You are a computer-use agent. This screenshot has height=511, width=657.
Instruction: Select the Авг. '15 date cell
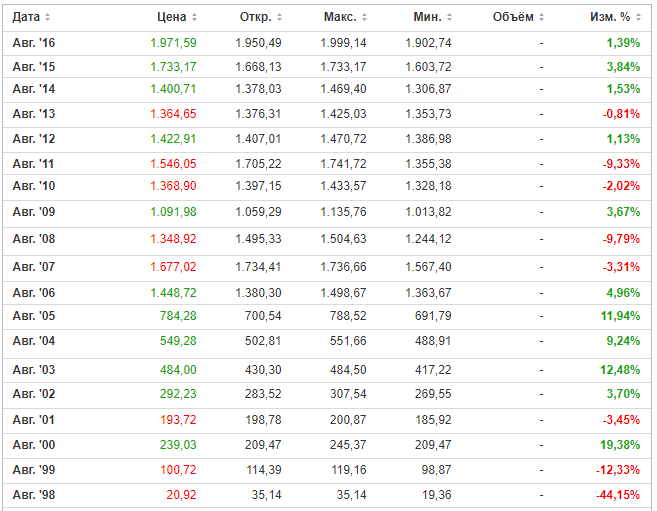[34, 67]
